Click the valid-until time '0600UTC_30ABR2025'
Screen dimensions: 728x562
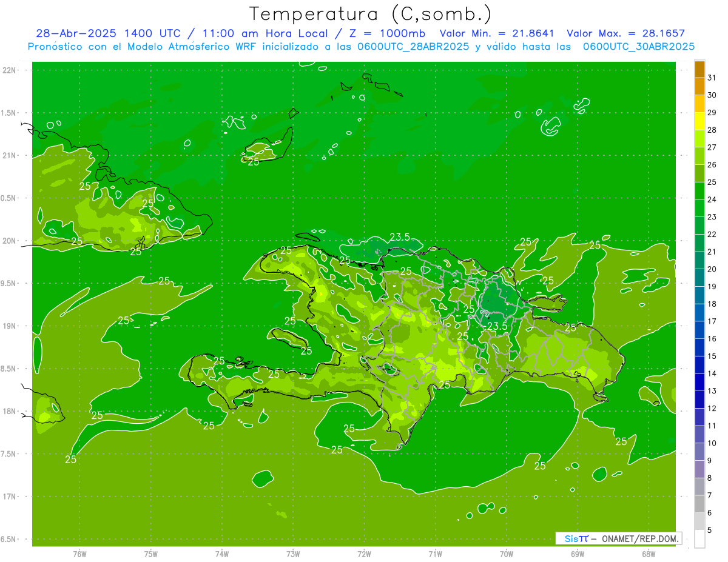point(639,47)
